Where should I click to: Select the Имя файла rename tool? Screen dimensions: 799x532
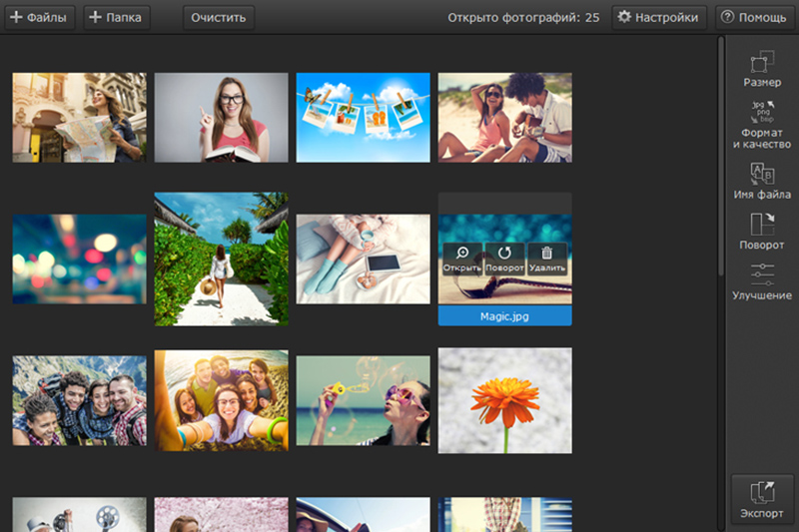tap(762, 175)
